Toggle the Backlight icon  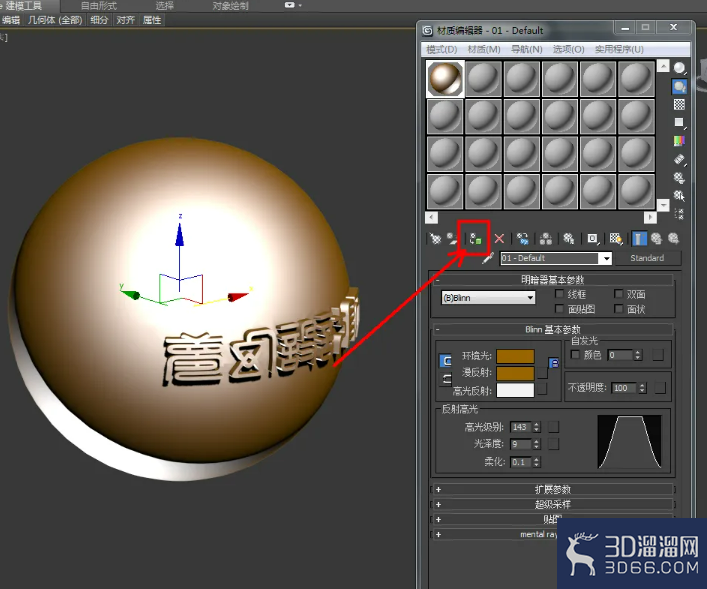679,86
